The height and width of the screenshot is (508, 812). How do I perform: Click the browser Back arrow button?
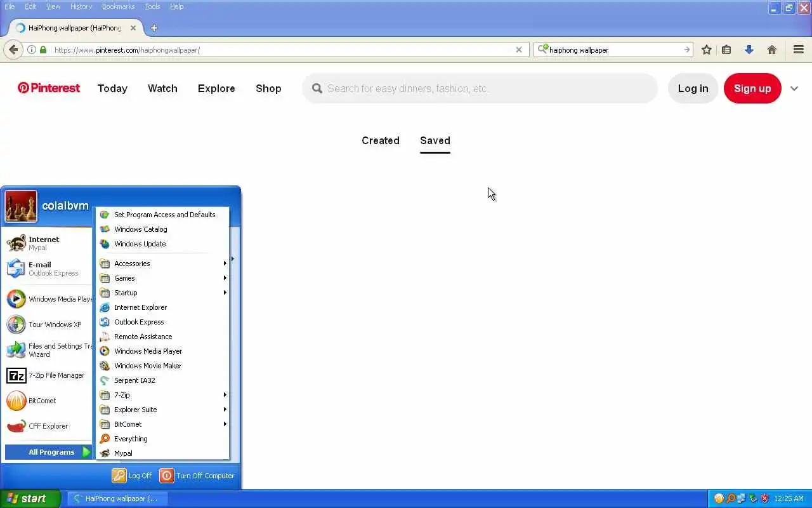pyautogui.click(x=13, y=50)
